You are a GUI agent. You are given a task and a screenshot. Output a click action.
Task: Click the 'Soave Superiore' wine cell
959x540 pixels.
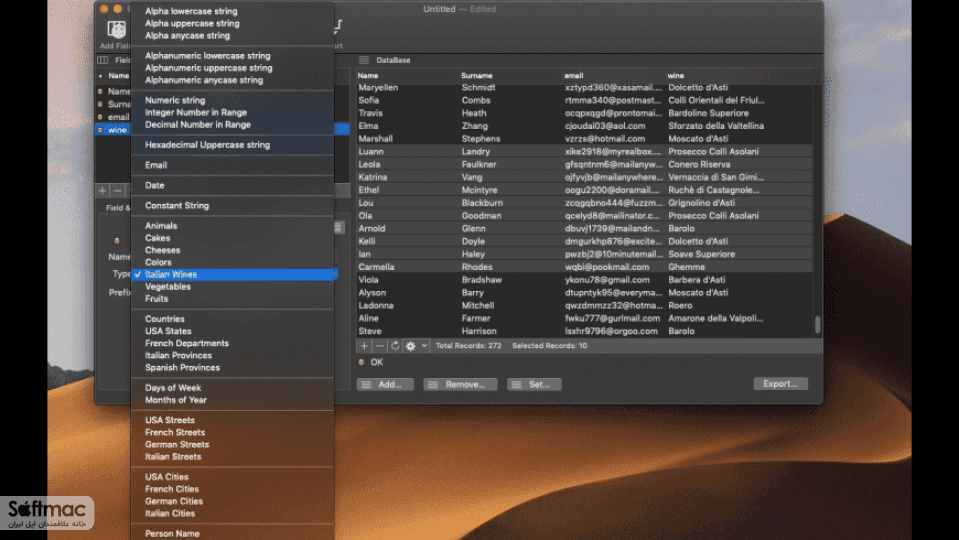(x=702, y=254)
